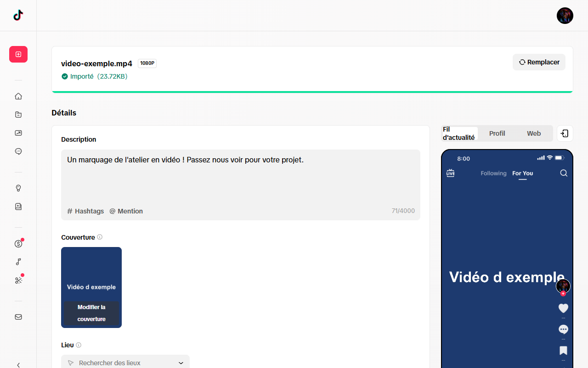Switch to Fil d'actualité preview tab
The height and width of the screenshot is (368, 588).
pos(459,133)
